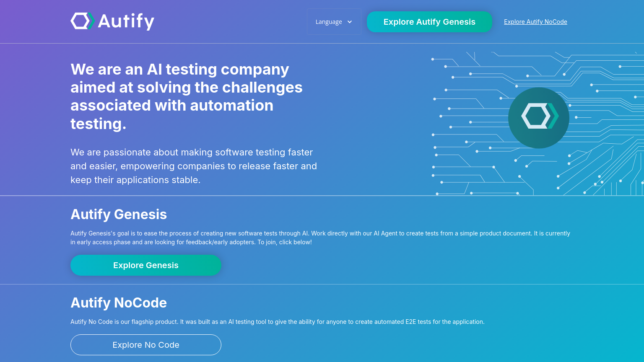This screenshot has height=362, width=644.
Task: Click the main hero headline text
Action: 186,96
